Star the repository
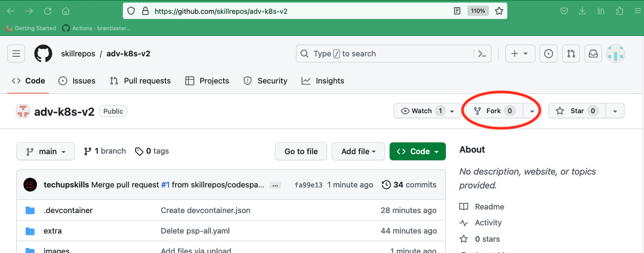The width and height of the screenshot is (644, 253). (x=577, y=111)
